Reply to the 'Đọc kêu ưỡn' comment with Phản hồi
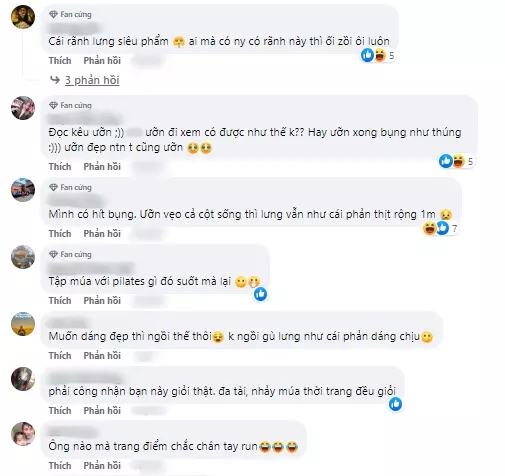Screen dimensions: 505x476 click(x=102, y=166)
